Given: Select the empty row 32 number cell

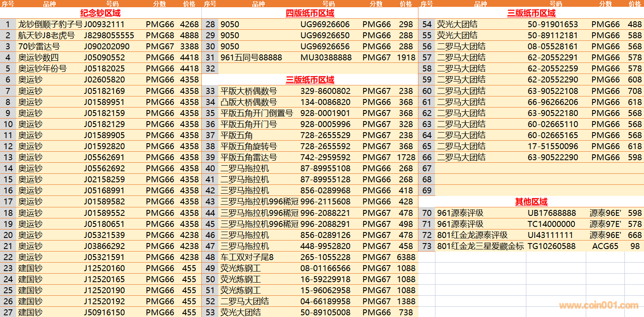Looking at the screenshot, I should (x=210, y=68).
